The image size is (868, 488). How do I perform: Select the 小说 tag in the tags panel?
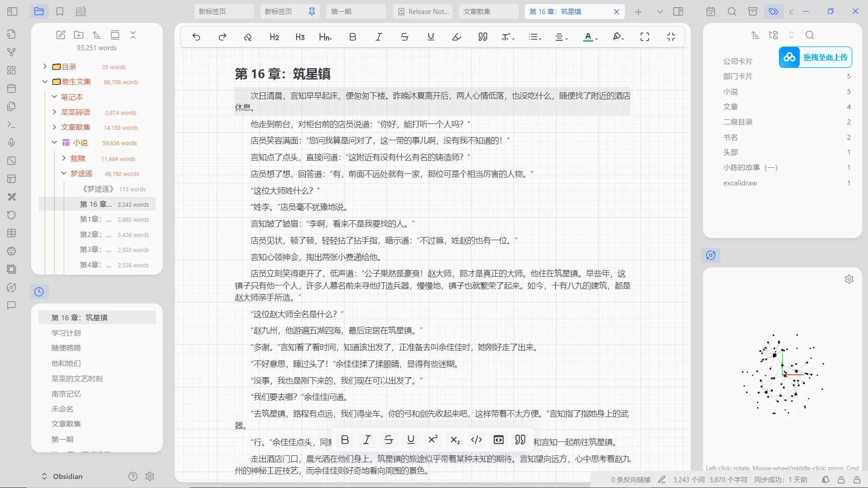click(731, 91)
